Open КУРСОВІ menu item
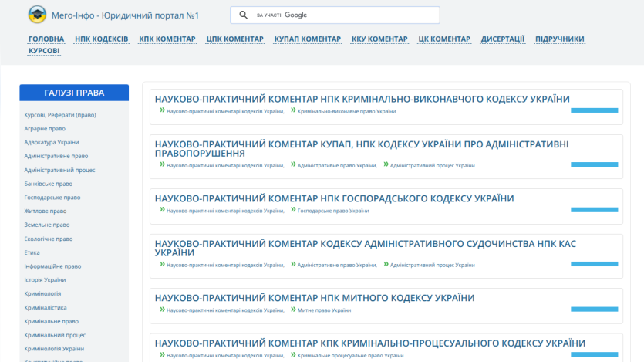This screenshot has height=362, width=644. (x=44, y=51)
